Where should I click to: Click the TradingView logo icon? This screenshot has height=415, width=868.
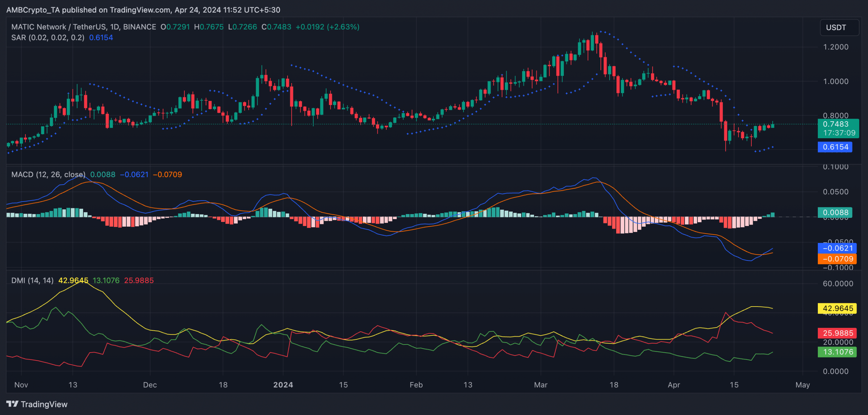12,404
